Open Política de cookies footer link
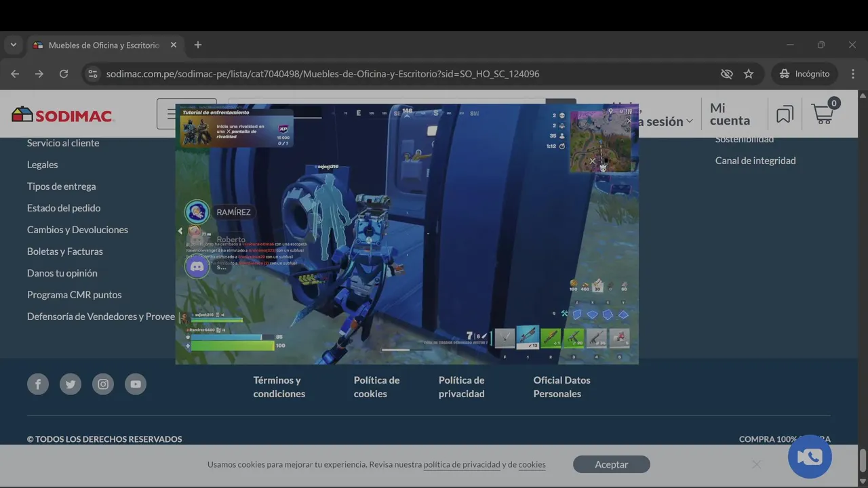868x488 pixels. tap(376, 387)
